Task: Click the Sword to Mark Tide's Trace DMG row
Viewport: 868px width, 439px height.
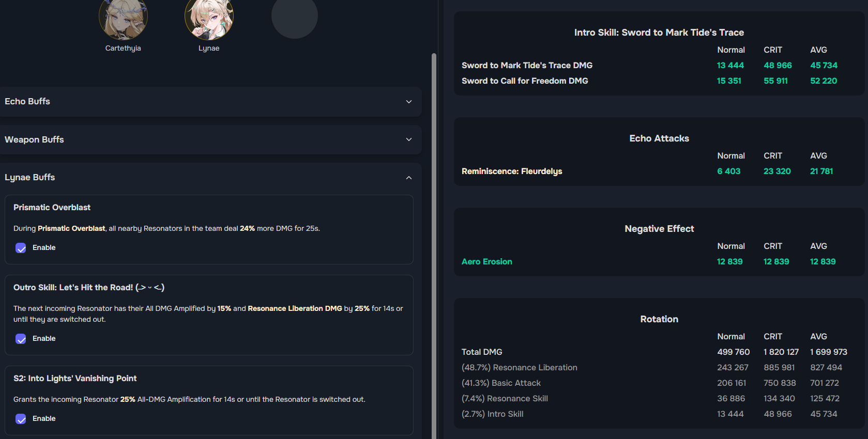Action: point(527,66)
